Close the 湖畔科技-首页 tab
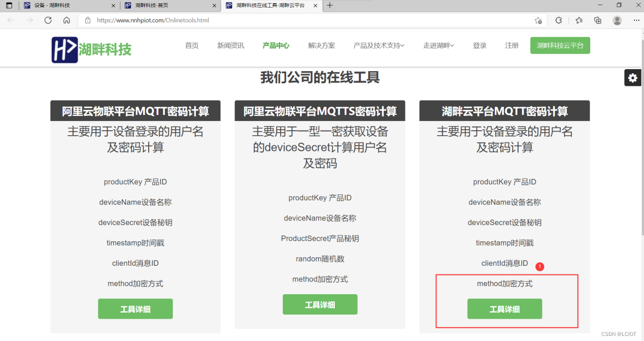This screenshot has height=341, width=644. point(214,6)
